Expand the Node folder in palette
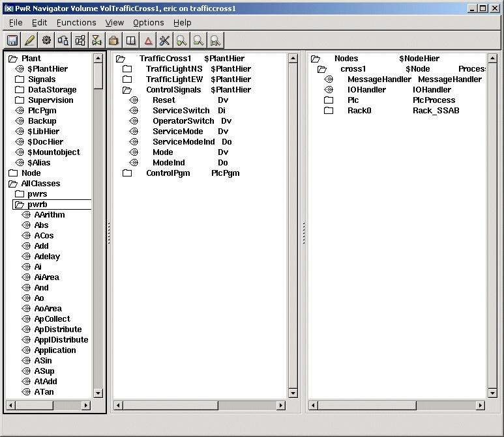504x437 pixels. tap(13, 173)
